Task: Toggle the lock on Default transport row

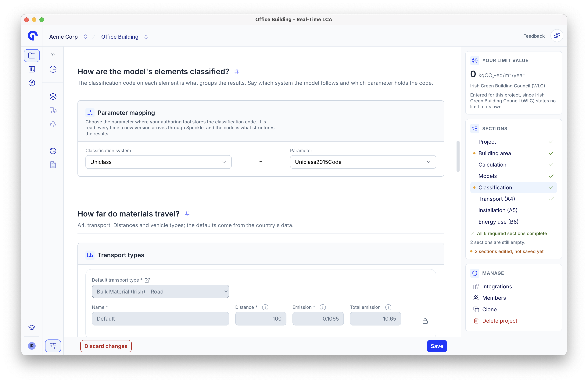Action: click(425, 321)
